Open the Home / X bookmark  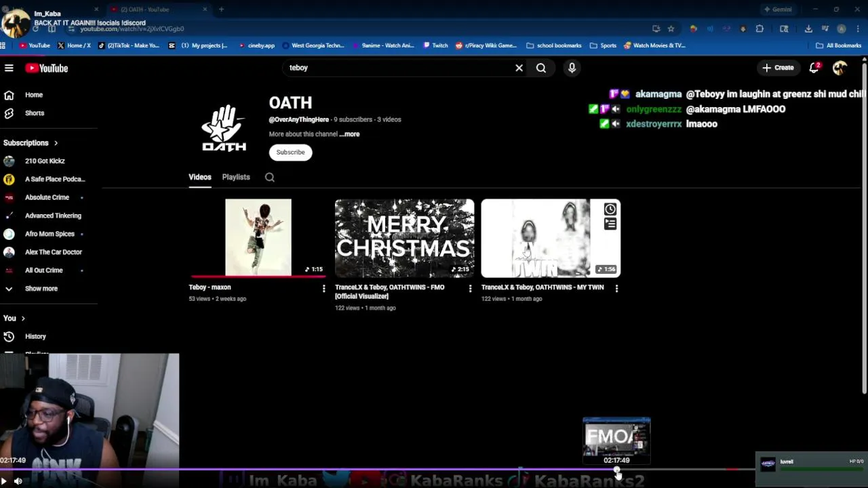pos(75,45)
